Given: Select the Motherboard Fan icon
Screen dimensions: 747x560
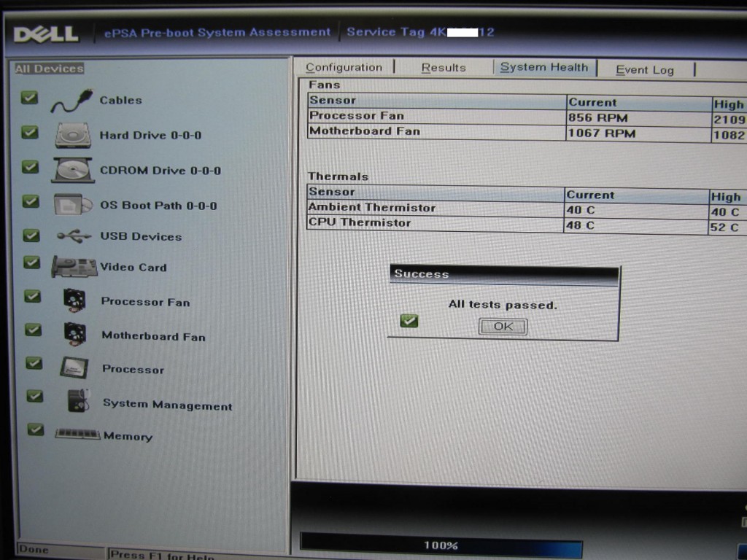Looking at the screenshot, I should point(74,335).
